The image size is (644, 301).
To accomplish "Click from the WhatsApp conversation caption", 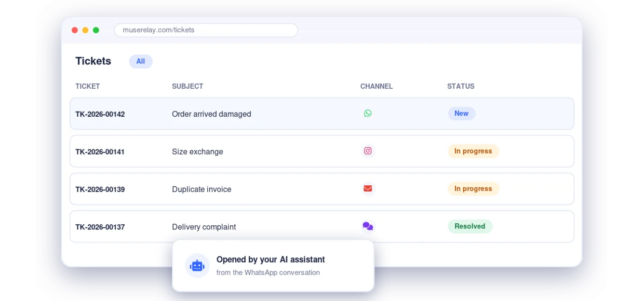I will pyautogui.click(x=268, y=272).
